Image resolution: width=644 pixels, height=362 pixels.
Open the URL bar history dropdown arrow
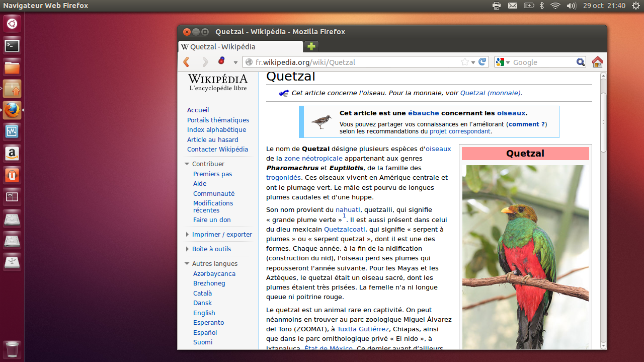(473, 62)
